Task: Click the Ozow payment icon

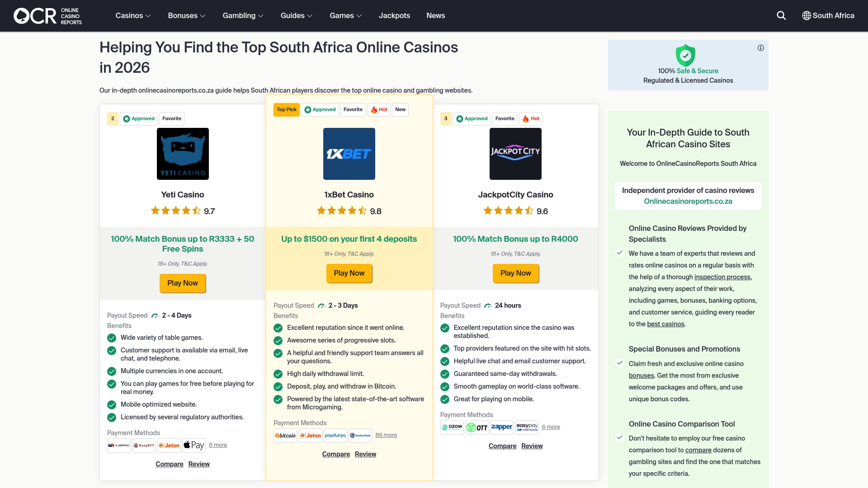Action: tap(452, 427)
